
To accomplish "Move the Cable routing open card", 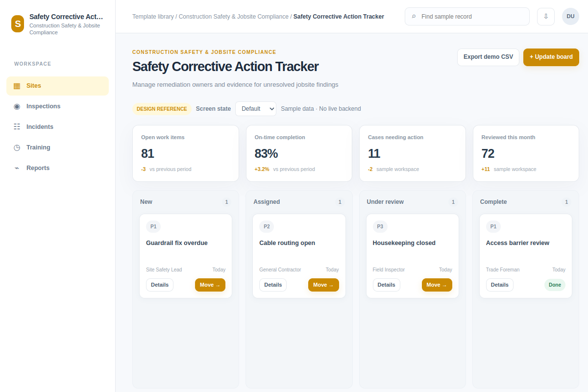I will (323, 285).
